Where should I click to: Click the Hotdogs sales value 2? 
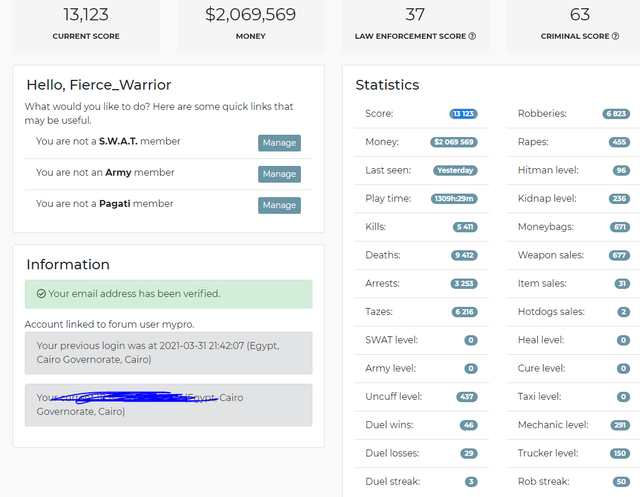623,312
